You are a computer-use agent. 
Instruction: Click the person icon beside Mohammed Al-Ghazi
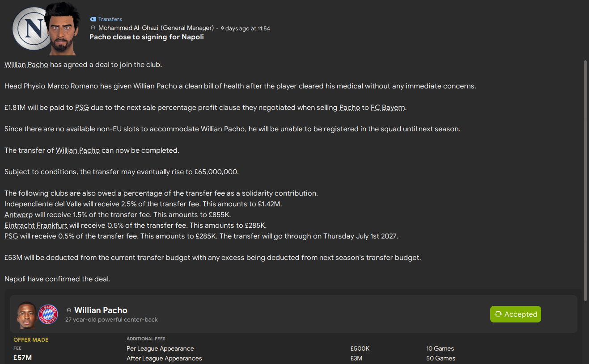tap(92, 28)
